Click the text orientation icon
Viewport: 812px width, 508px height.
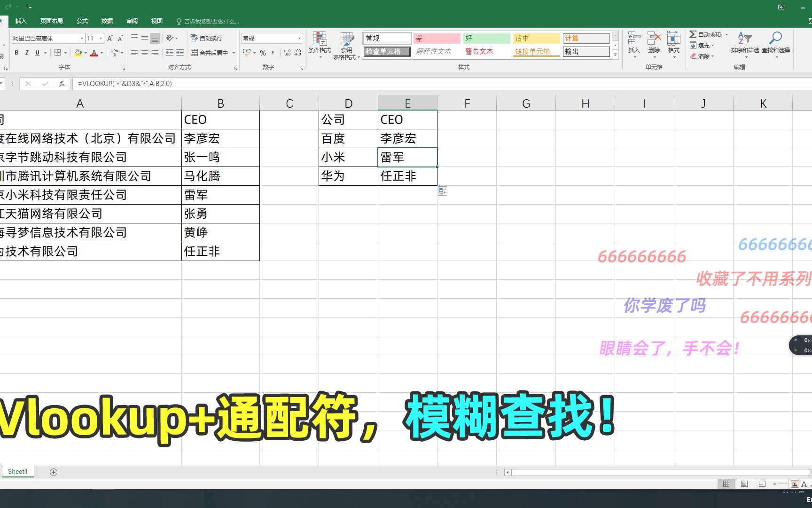coord(170,38)
